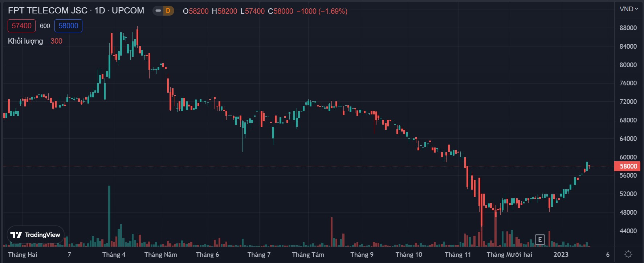Click the Tháng Hai time axis label

[23, 255]
